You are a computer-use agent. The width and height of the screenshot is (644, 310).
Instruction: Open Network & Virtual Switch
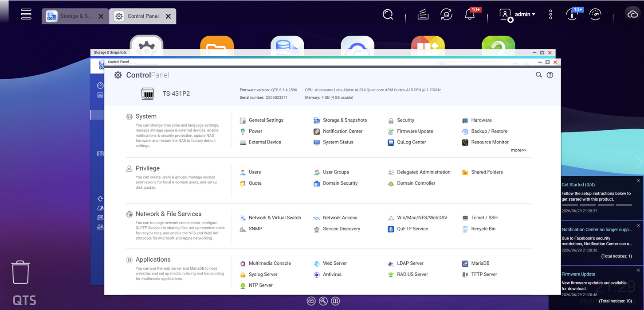click(x=270, y=217)
